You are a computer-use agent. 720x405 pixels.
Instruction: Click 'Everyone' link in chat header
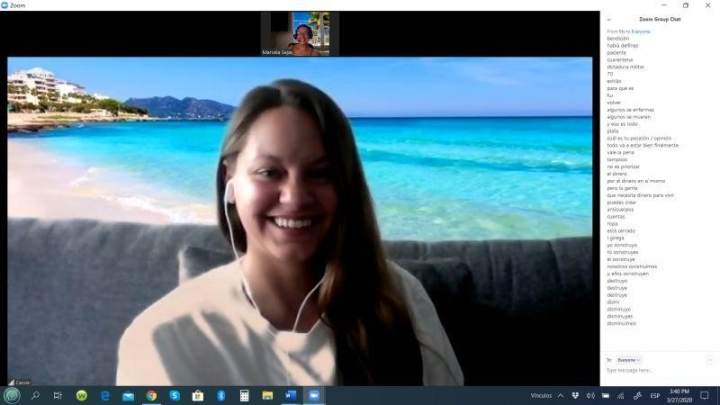[640, 31]
